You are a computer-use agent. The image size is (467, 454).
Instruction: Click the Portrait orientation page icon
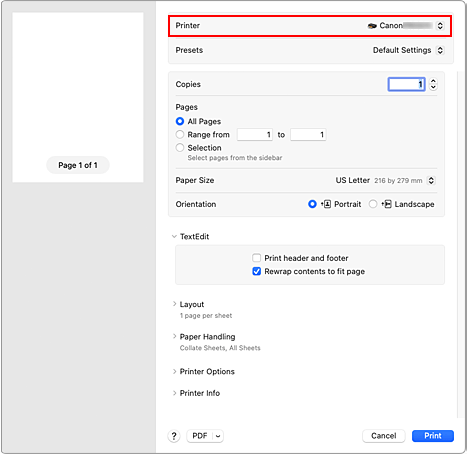[x=326, y=204]
